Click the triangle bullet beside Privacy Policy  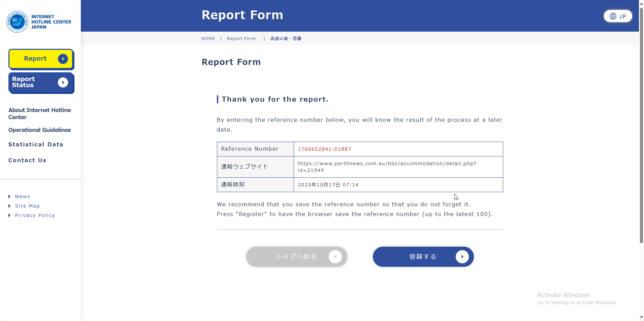pos(9,215)
